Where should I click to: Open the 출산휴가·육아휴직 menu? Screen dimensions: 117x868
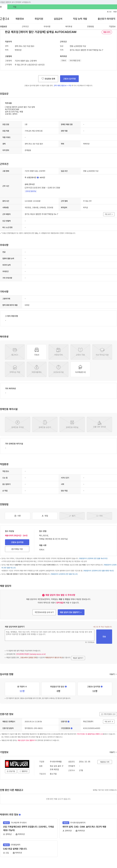(x=107, y=19)
